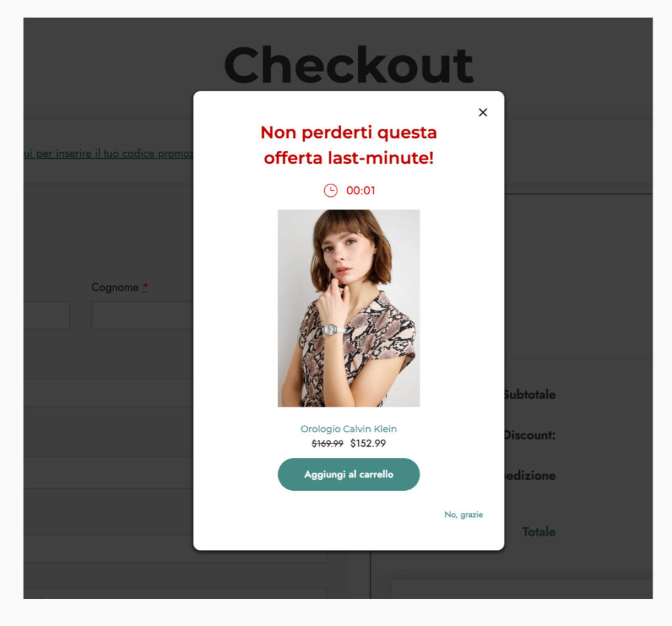Image resolution: width=672 pixels, height=626 pixels.
Task: Click the discounted $152.99 price
Action: (x=368, y=444)
